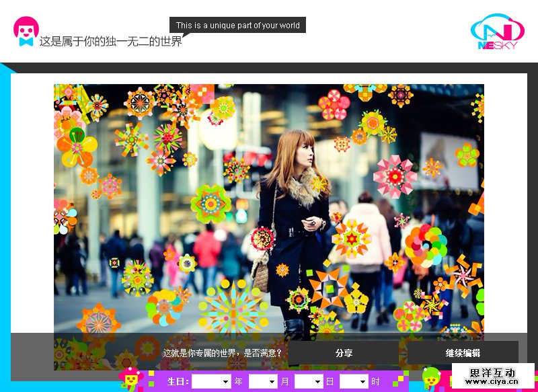Click the NESKY logo
The height and width of the screenshot is (392, 538).
click(497, 32)
